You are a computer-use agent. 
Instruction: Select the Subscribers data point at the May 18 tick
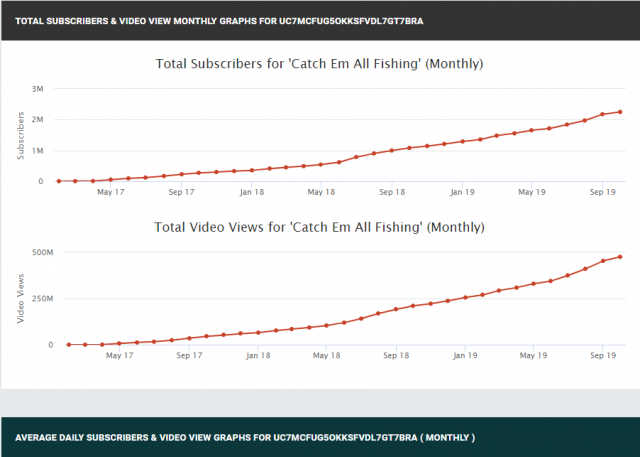[x=321, y=165]
